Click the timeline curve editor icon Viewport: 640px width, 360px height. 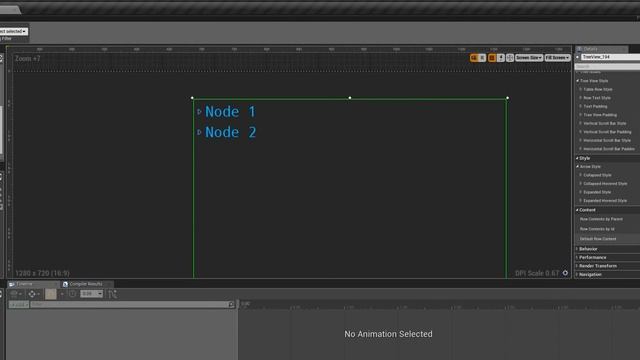coord(113,294)
